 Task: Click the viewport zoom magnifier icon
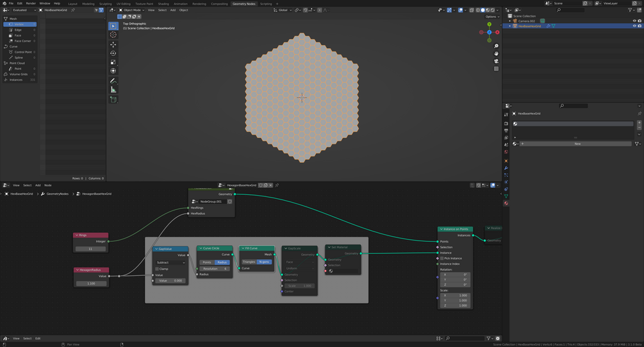click(496, 46)
